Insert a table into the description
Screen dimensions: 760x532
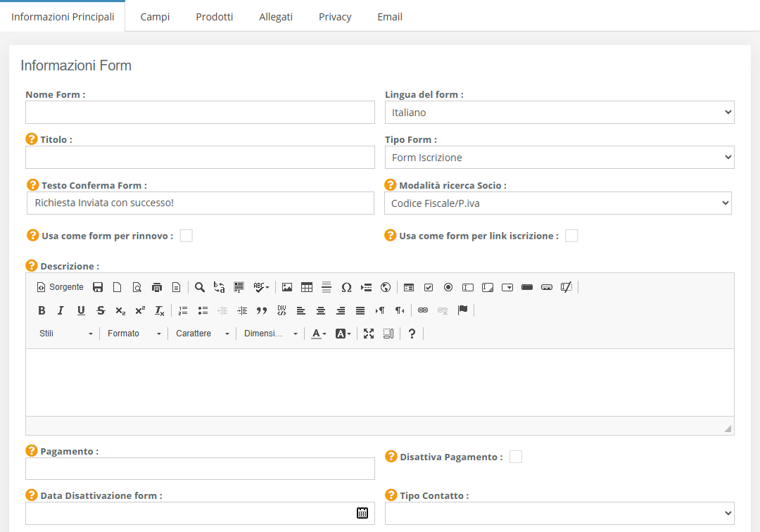pyautogui.click(x=306, y=287)
